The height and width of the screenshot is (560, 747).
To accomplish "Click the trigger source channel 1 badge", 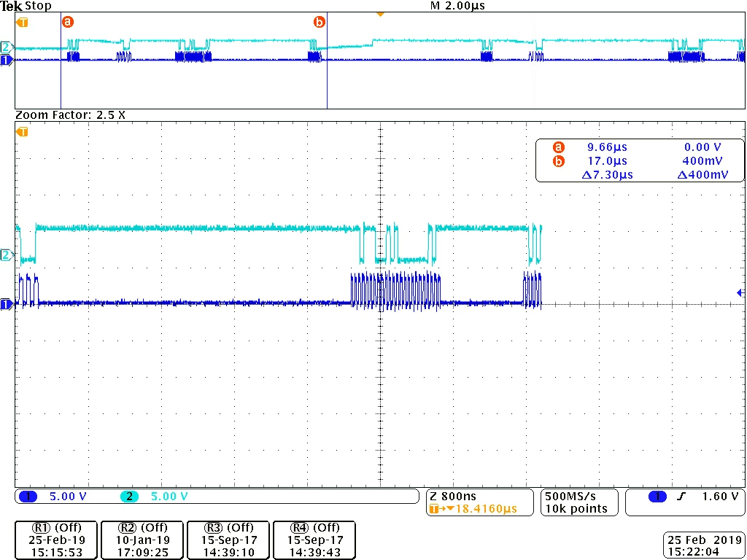I will pyautogui.click(x=657, y=497).
